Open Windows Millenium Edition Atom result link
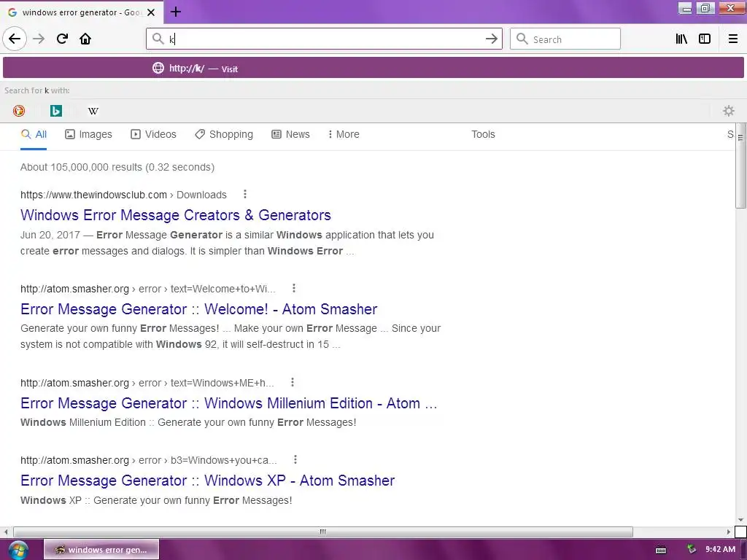The image size is (747, 560). [x=228, y=403]
